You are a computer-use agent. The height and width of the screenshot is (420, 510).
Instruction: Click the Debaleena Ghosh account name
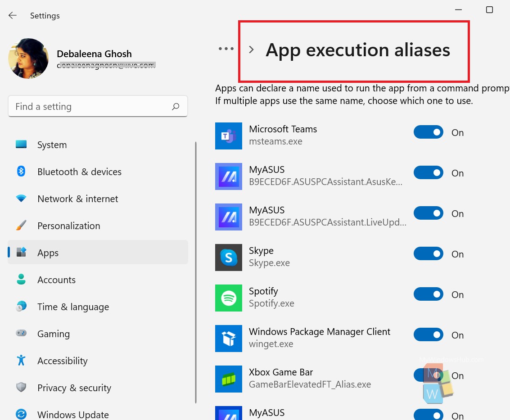pos(95,54)
